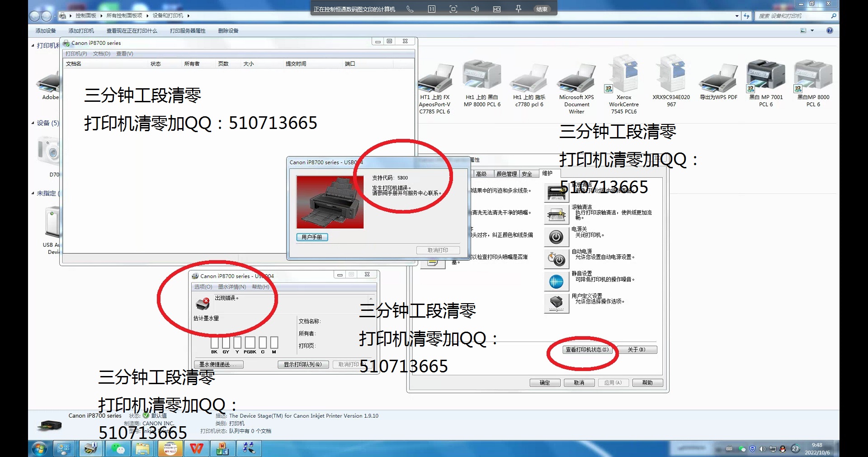Click the 电源关 power off icon
868x457 pixels.
click(x=557, y=237)
